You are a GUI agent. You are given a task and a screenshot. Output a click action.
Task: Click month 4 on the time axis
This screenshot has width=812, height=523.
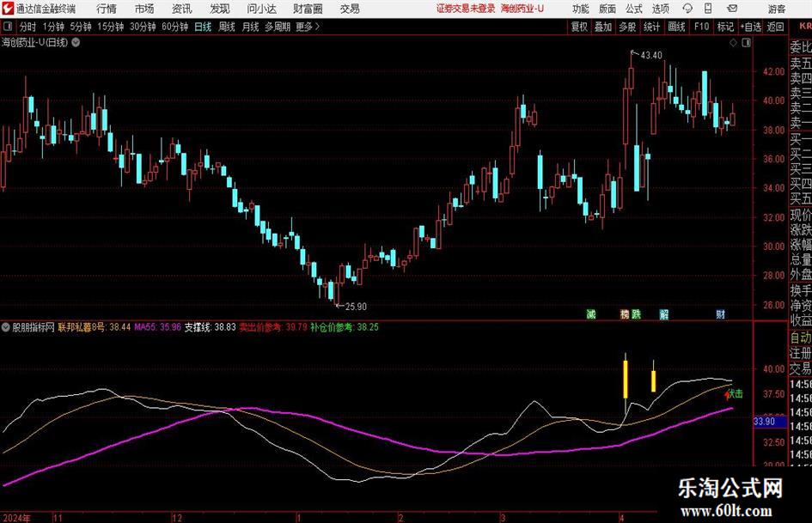point(622,518)
